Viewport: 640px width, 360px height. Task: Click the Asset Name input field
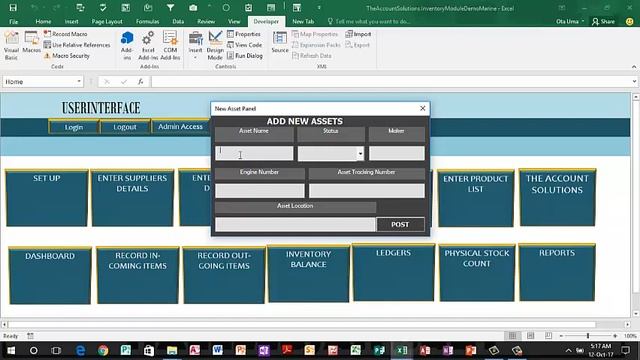[254, 153]
